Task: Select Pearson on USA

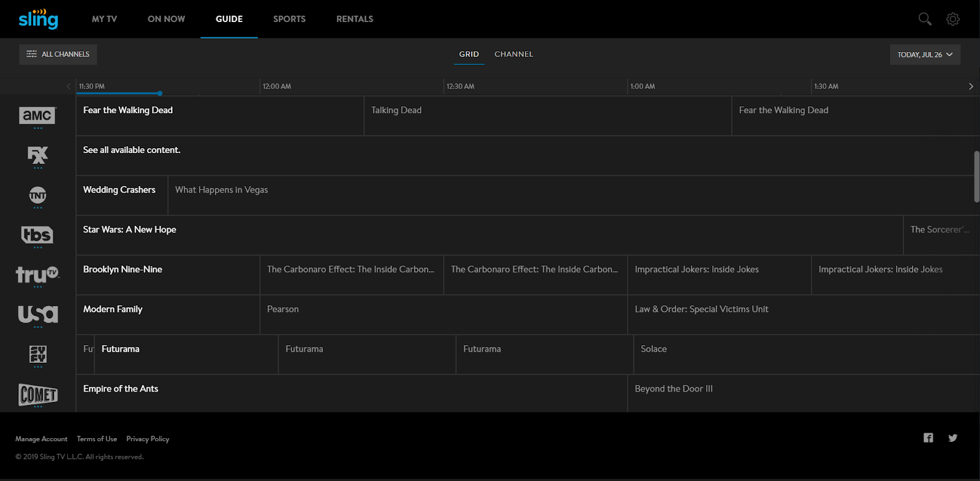Action: coord(443,315)
